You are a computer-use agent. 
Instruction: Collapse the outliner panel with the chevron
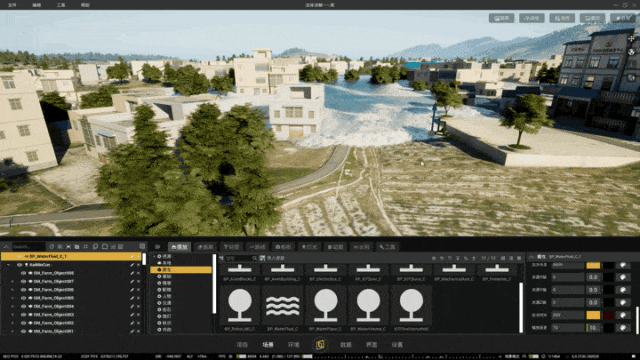[x=6, y=247]
